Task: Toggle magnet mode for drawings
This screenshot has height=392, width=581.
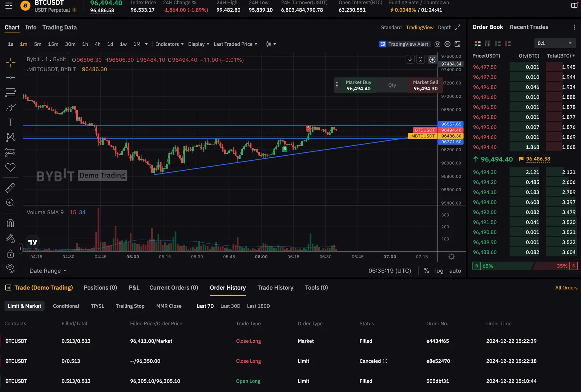Action: 11,223
